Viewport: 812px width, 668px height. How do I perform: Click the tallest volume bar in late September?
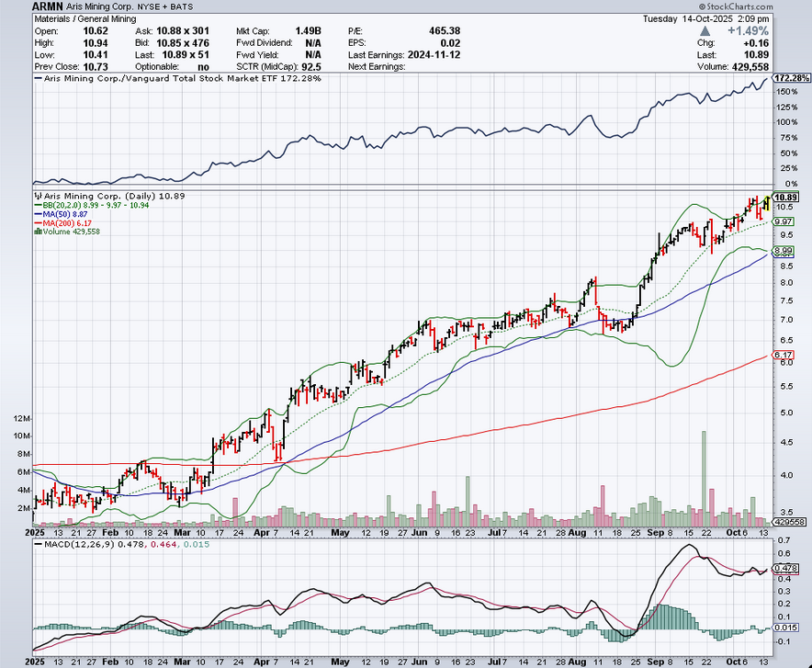(x=705, y=476)
